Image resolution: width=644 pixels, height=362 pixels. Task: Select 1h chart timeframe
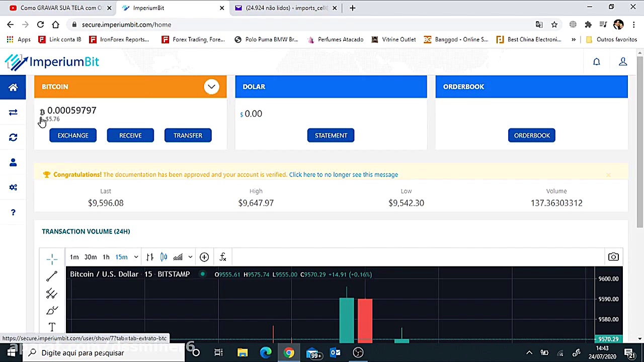point(106,257)
